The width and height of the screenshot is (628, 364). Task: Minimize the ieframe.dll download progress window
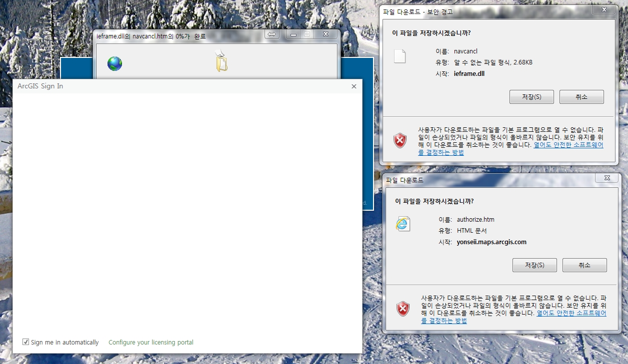[x=293, y=34]
